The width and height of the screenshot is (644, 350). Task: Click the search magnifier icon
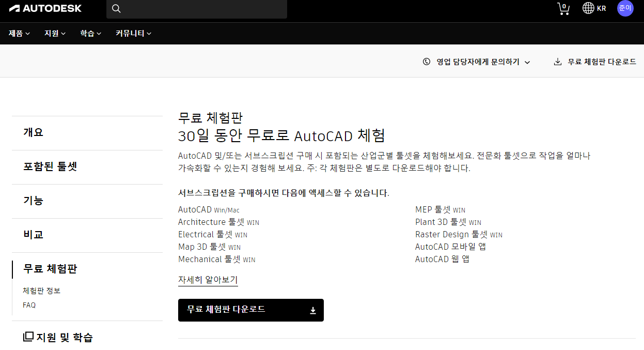[116, 9]
